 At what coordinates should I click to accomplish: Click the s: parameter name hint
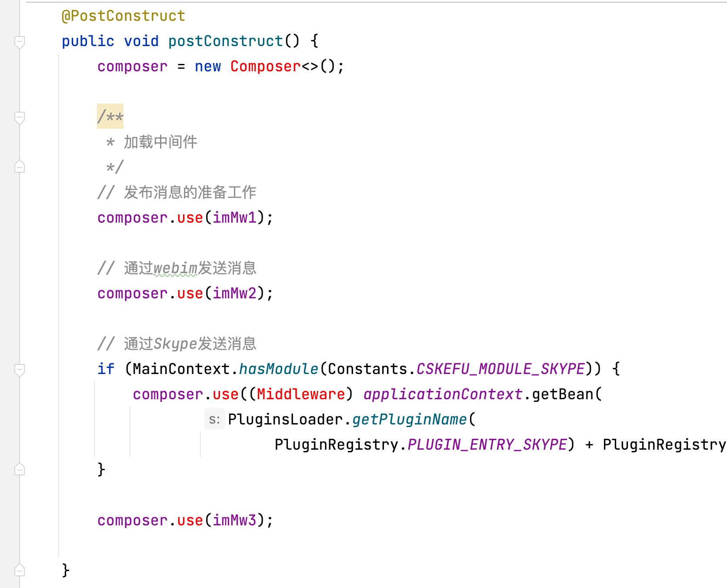pyautogui.click(x=215, y=419)
